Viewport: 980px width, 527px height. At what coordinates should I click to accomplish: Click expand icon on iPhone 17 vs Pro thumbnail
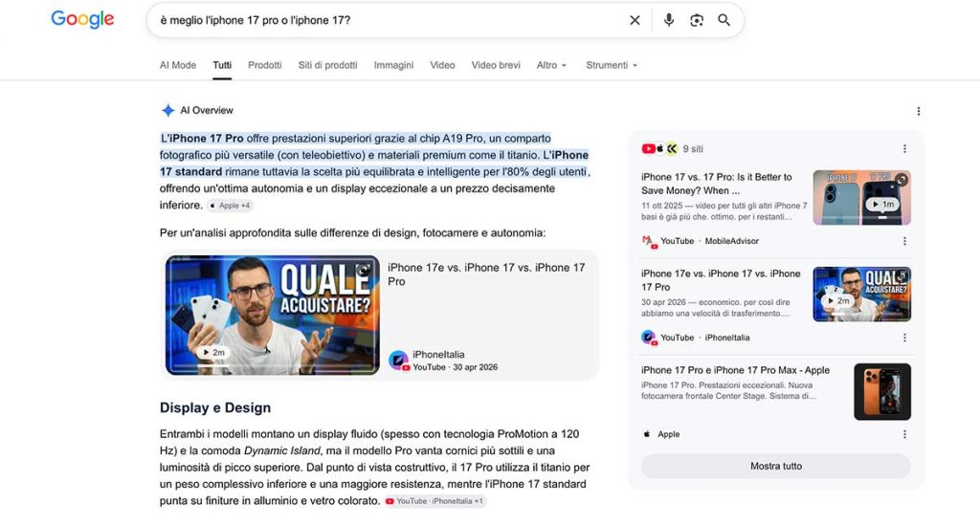901,180
